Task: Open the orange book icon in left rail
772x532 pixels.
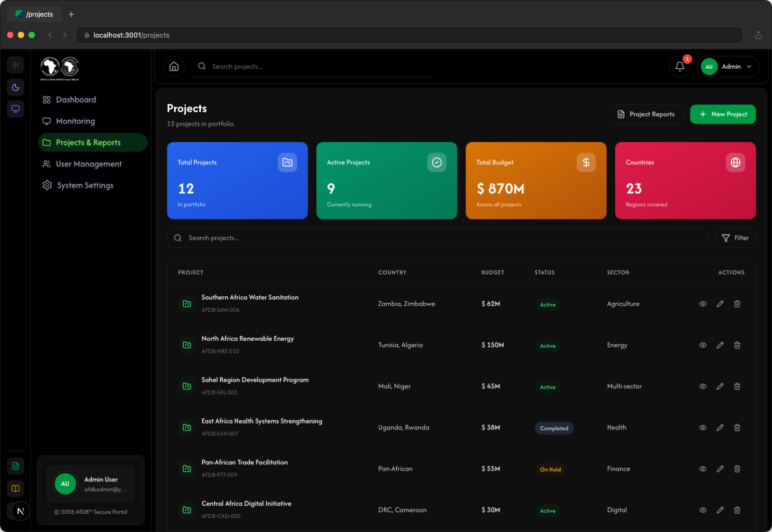Action: click(x=16, y=489)
